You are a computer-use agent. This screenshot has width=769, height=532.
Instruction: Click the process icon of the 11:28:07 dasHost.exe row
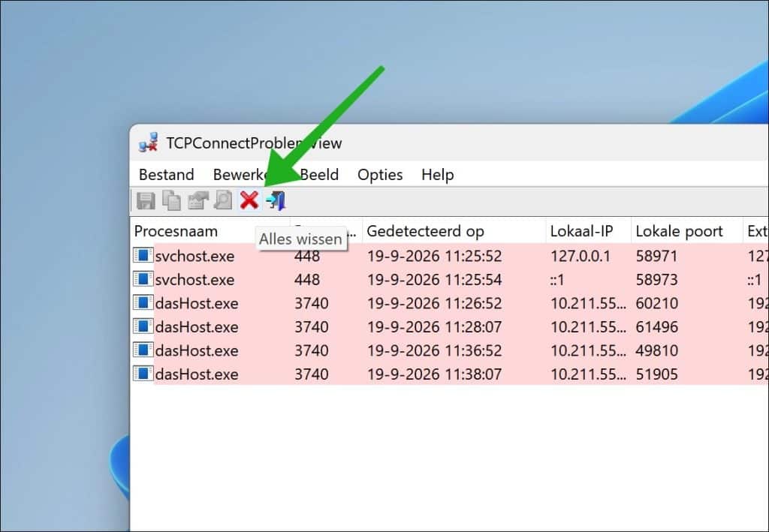point(143,326)
